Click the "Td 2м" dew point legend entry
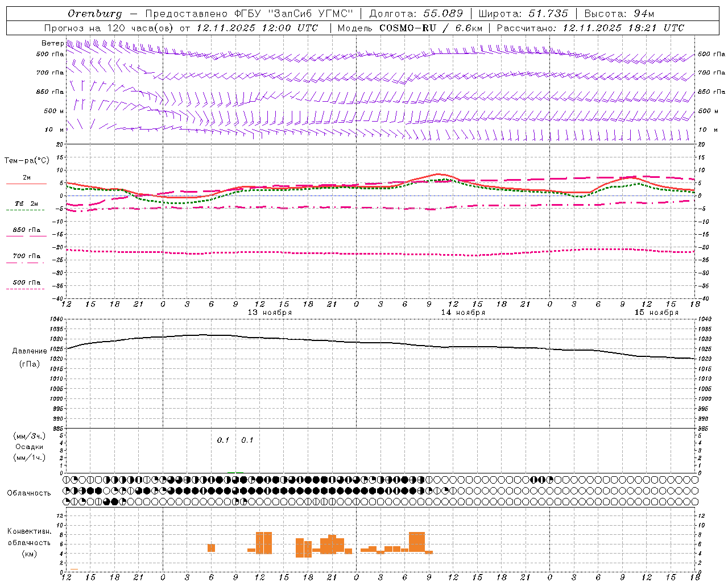728x582 pixels. 27,203
